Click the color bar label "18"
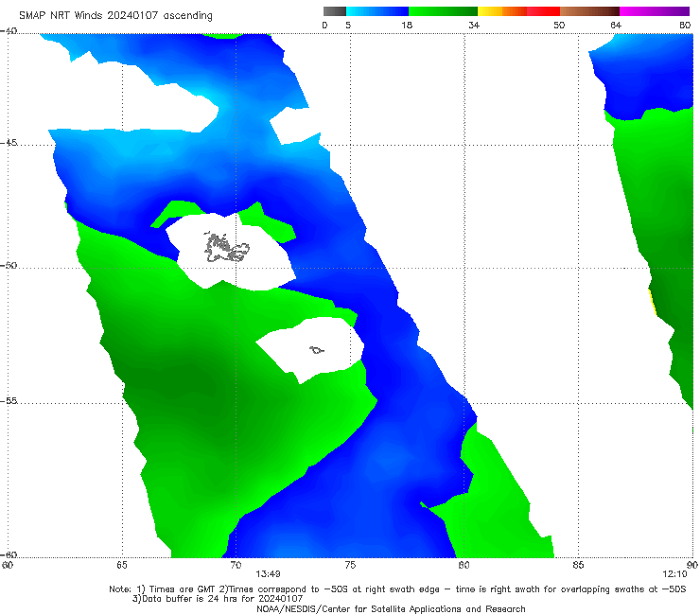The height and width of the screenshot is (615, 700). click(407, 25)
